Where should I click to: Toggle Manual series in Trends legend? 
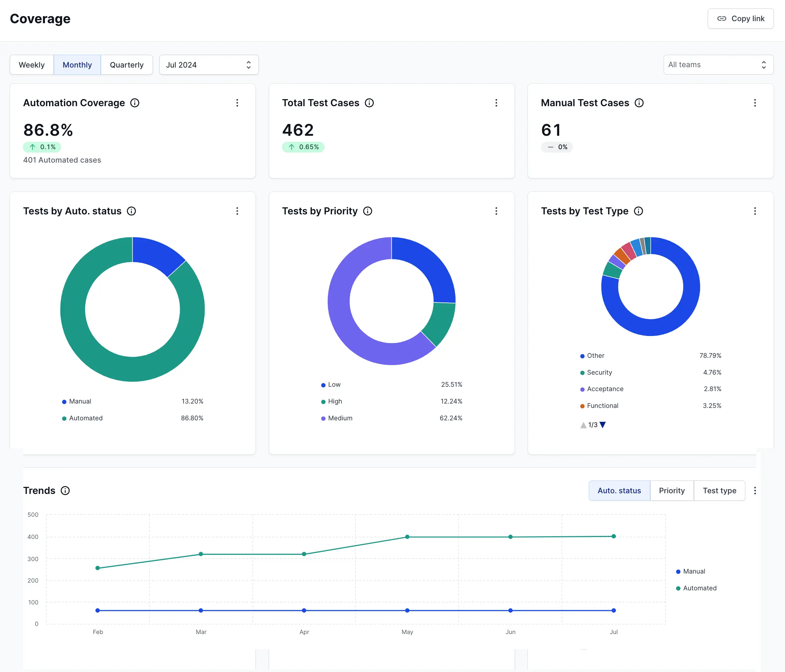pyautogui.click(x=693, y=571)
